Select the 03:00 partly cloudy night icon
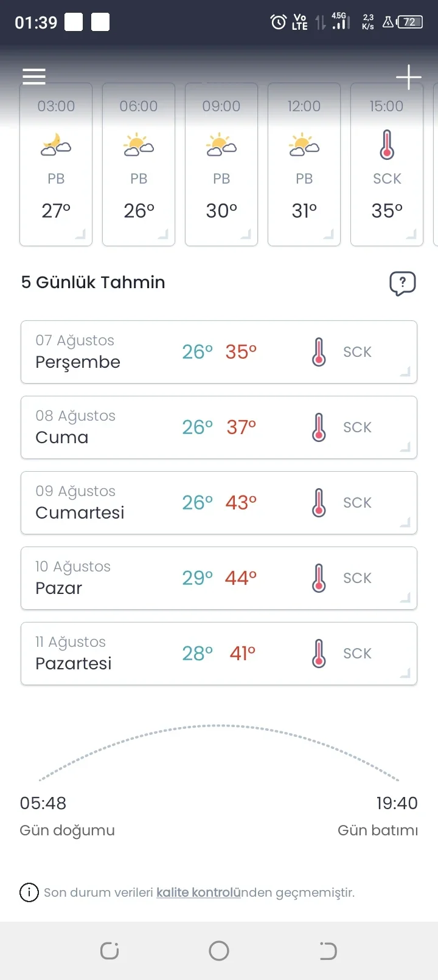438x980 pixels. point(56,145)
